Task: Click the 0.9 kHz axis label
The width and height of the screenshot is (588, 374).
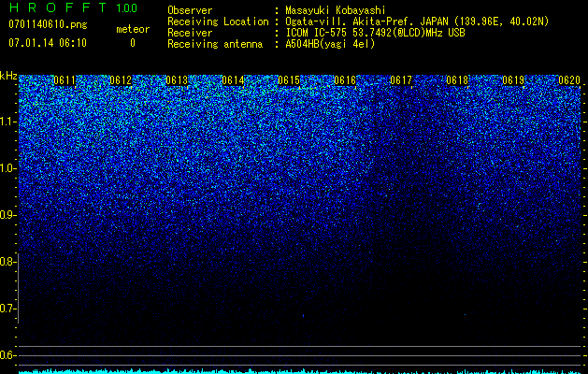Action: pyautogui.click(x=7, y=215)
